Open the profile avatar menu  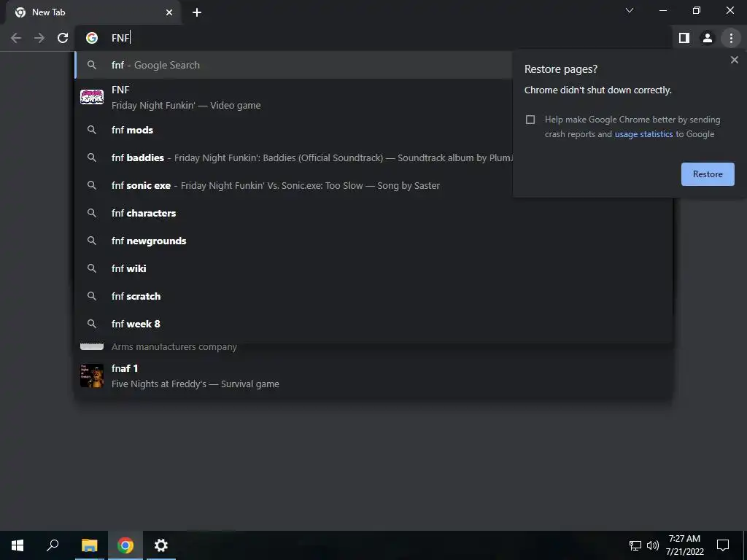coord(708,38)
